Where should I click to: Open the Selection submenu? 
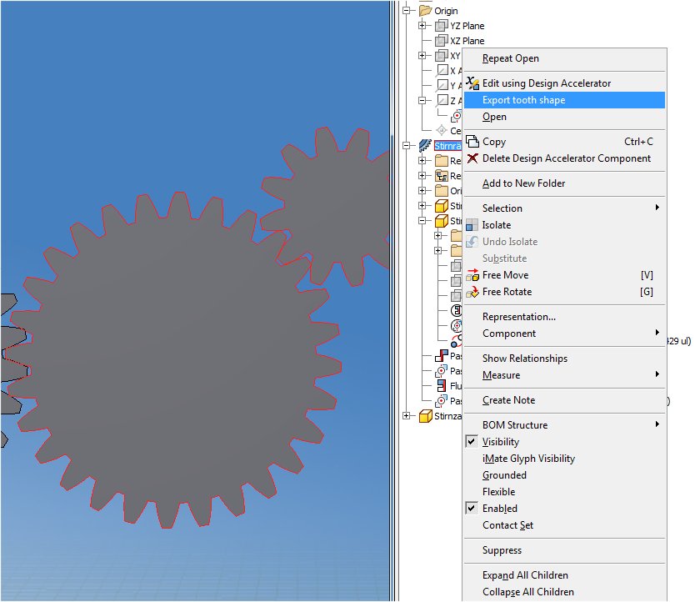click(x=564, y=208)
